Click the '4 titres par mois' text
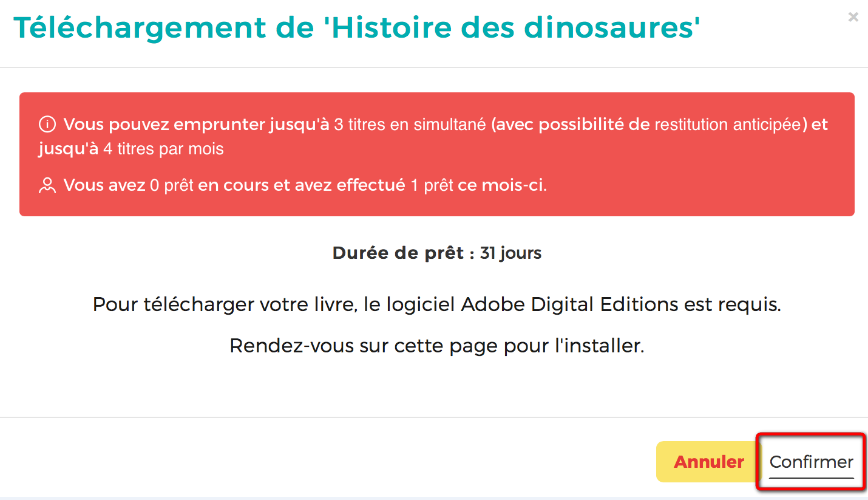 [163, 149]
